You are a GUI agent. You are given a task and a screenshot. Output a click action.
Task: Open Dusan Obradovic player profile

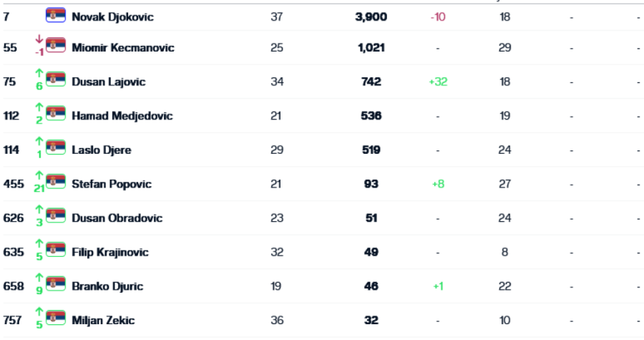[117, 218]
